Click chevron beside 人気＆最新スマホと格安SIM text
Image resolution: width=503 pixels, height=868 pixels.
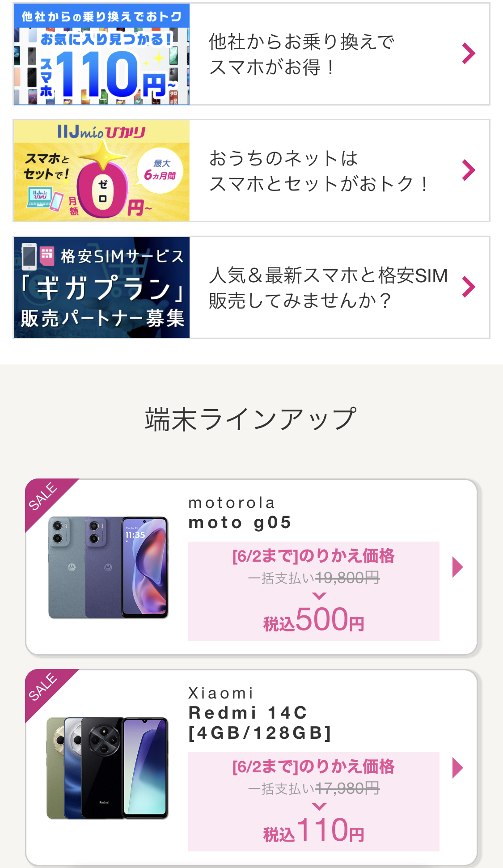(468, 287)
